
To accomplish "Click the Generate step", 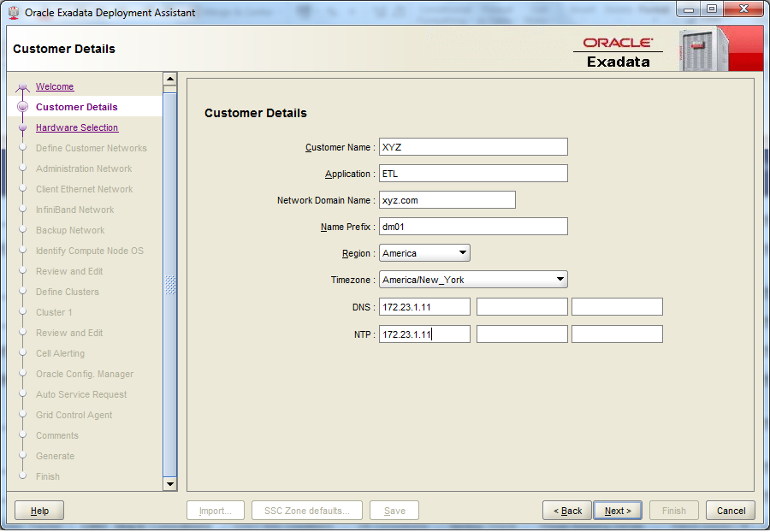I will pyautogui.click(x=55, y=457).
